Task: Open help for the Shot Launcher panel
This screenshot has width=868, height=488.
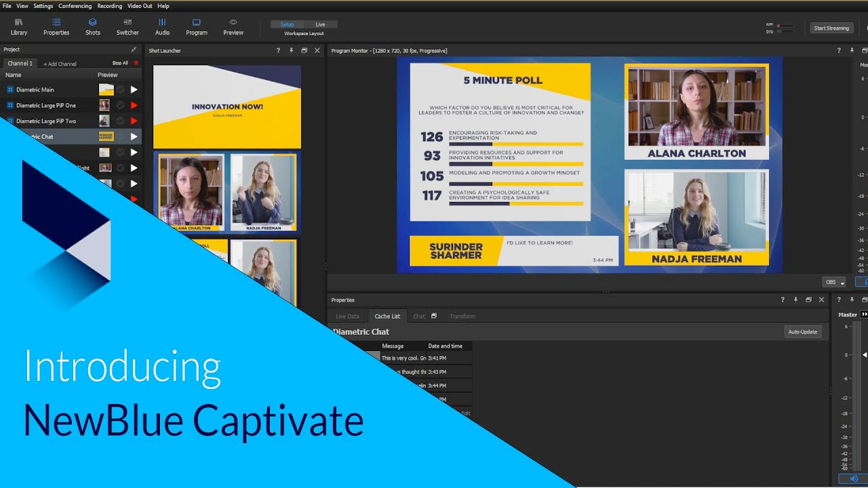Action: coord(278,50)
